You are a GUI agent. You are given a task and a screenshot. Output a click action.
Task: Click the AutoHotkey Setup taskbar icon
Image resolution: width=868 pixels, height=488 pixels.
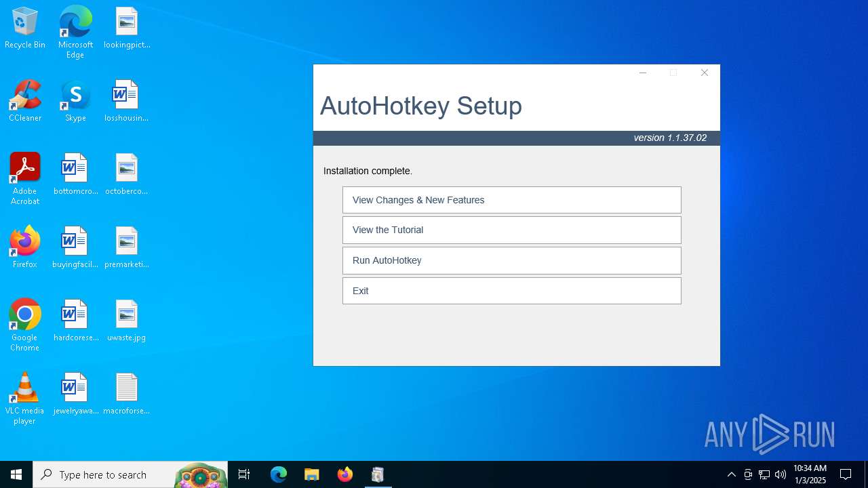coord(378,474)
